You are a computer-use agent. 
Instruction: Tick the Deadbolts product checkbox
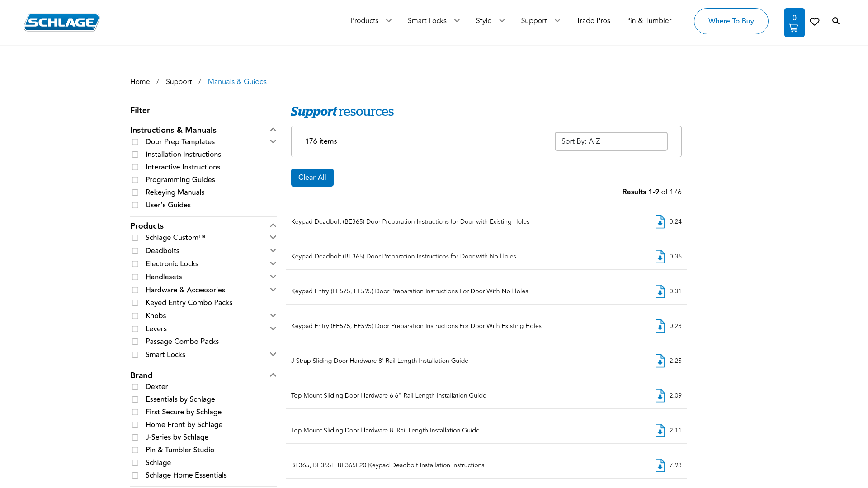coord(135,251)
